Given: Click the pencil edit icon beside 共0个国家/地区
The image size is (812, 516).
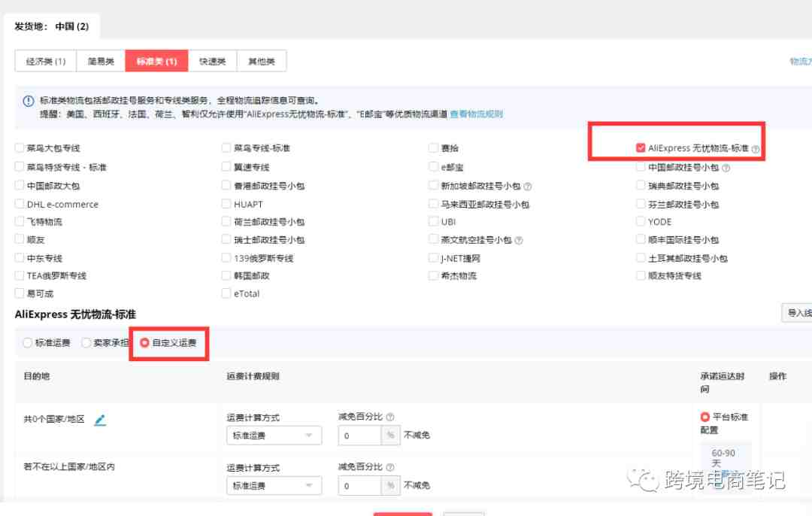Looking at the screenshot, I should pyautogui.click(x=100, y=420).
